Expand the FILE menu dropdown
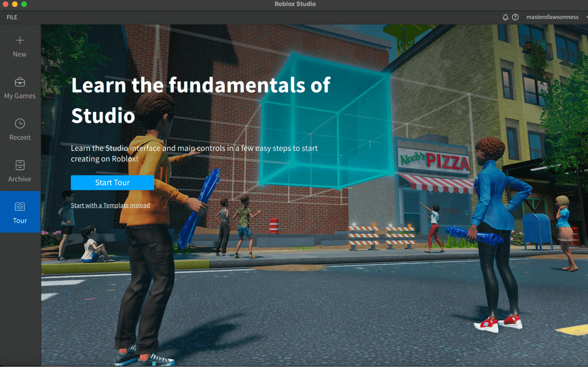588x367 pixels. (11, 17)
